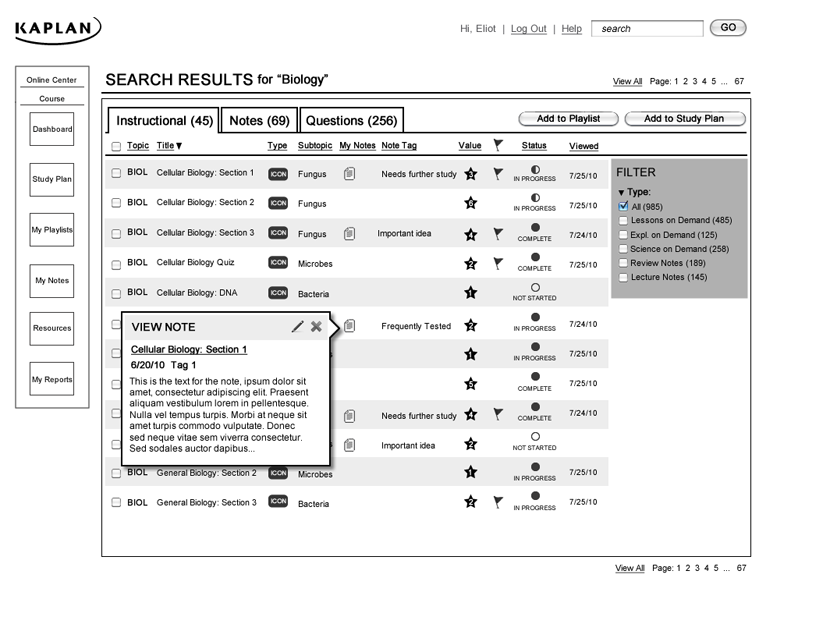Click the pencil edit icon in View Note
Viewport: 830px width, 624px height.
297,326
